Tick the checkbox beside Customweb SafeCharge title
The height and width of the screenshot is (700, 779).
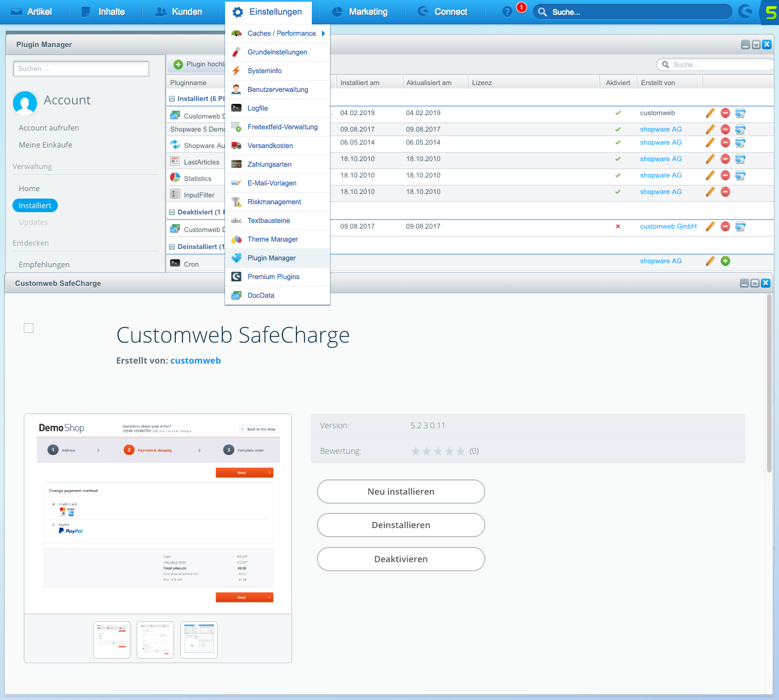(x=29, y=328)
